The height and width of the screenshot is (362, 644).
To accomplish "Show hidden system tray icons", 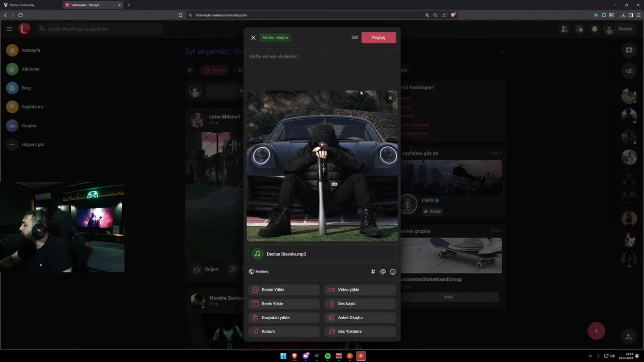I will pyautogui.click(x=590, y=356).
